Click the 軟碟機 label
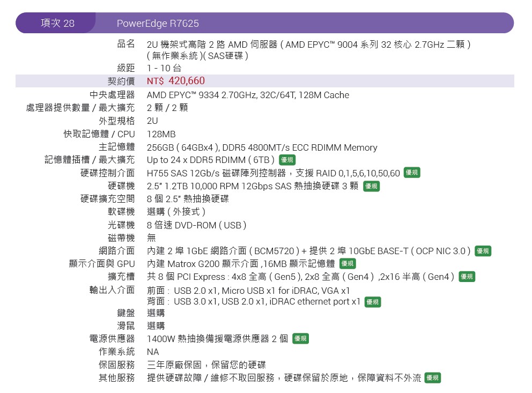532x393 pixels. [x=121, y=212]
